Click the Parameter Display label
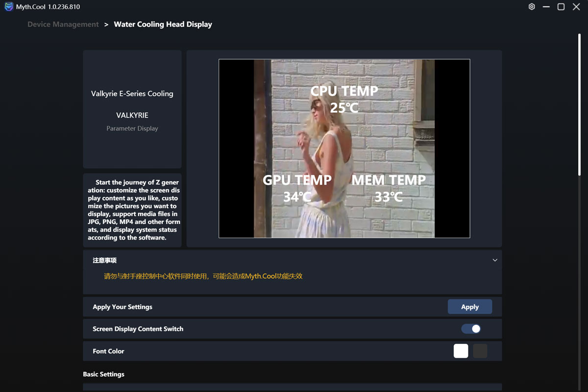This screenshot has width=588, height=392. coord(132,128)
